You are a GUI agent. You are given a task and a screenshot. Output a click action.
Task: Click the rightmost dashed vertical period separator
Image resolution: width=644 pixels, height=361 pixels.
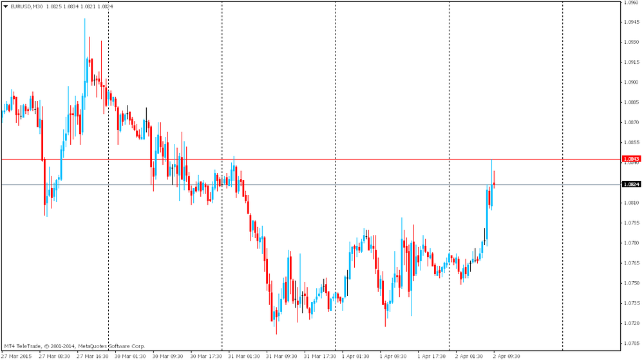pos(563,193)
